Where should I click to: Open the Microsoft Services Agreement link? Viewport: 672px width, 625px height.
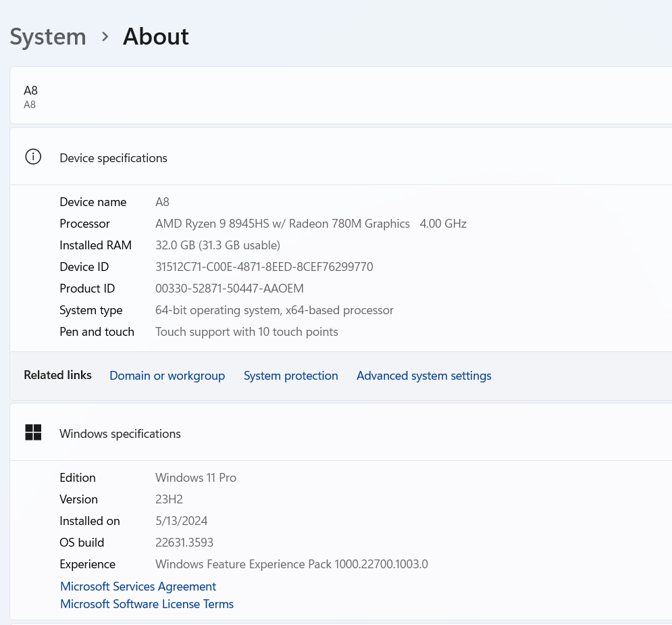138,586
